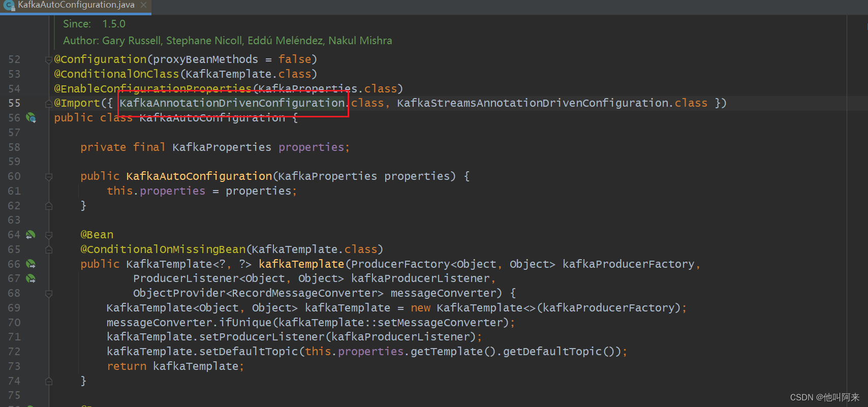Click line number 72 in the gutter

click(x=14, y=352)
